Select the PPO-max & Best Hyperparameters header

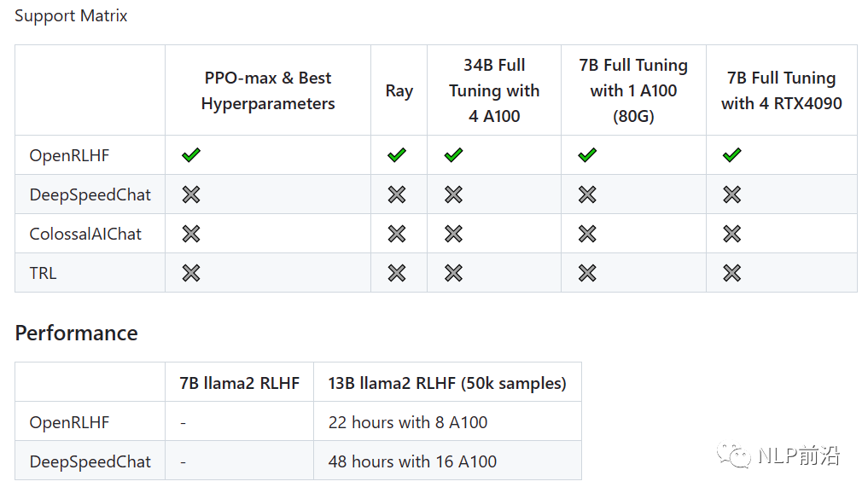pos(268,90)
